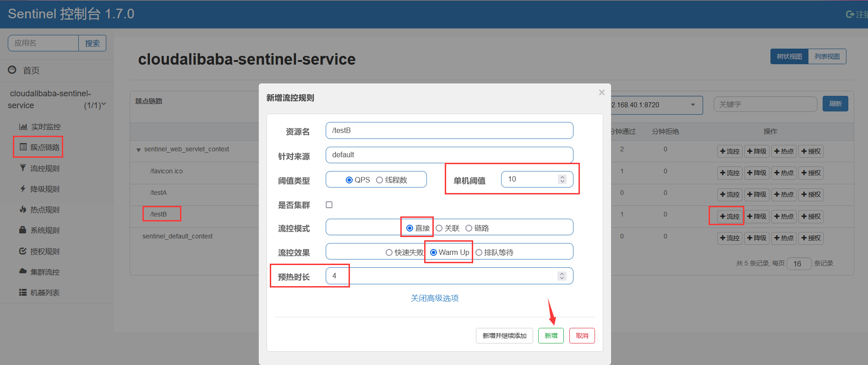Viewport: 868px width, 365px height.
Task: Click the 单机阈值 spinner arrows
Action: 562,179
